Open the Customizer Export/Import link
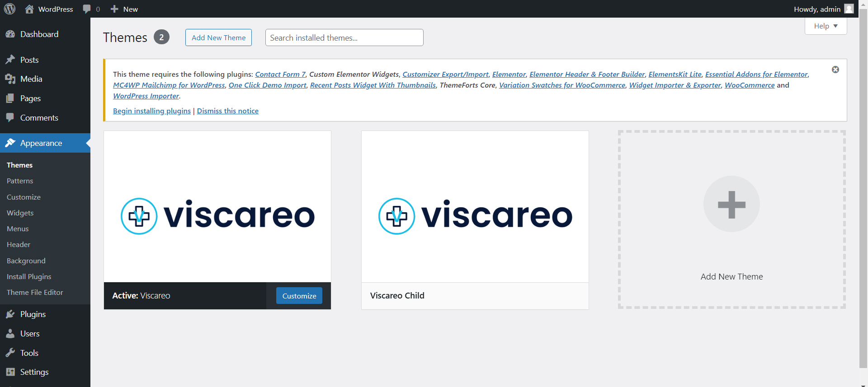Screen dimensions: 868x387 pos(445,75)
